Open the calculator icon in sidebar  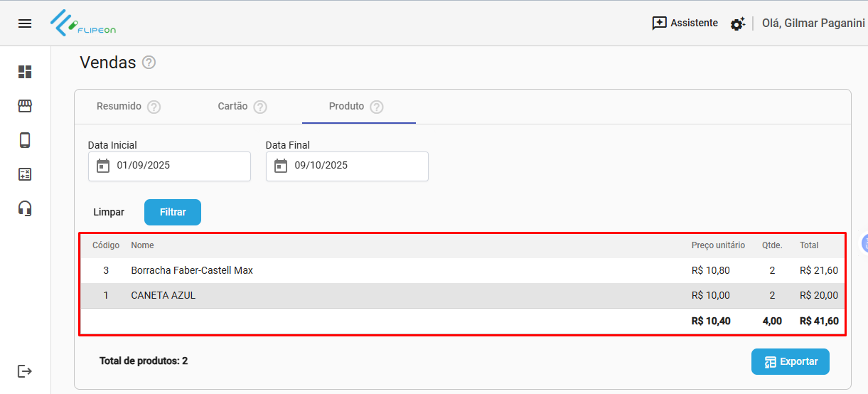click(x=25, y=174)
